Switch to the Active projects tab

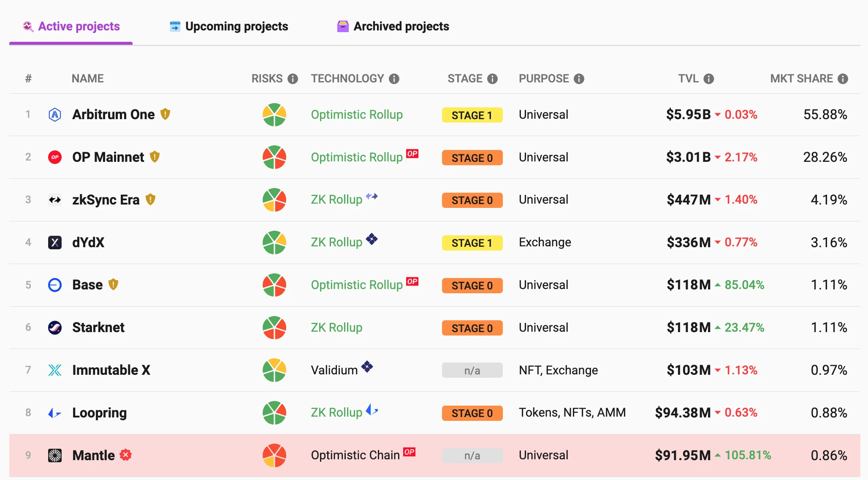(71, 26)
